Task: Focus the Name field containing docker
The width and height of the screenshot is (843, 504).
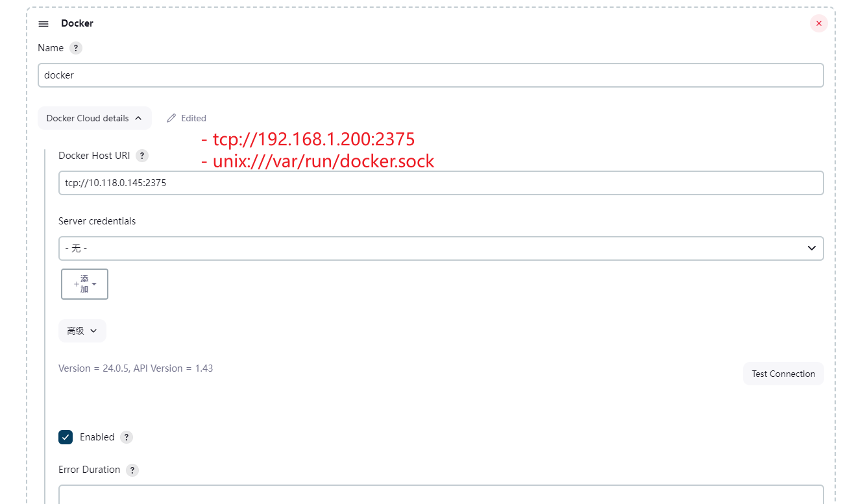Action: (x=430, y=75)
